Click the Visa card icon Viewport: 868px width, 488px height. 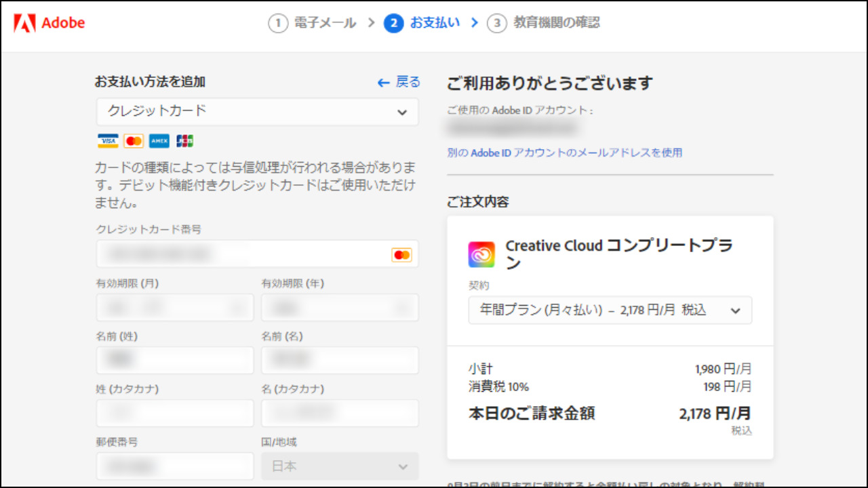coord(107,141)
